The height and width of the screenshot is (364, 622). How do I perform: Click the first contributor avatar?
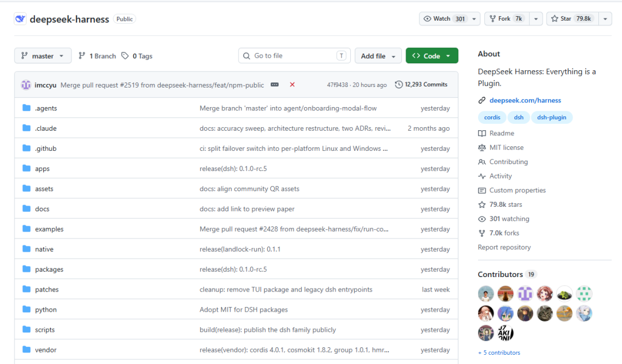486,294
